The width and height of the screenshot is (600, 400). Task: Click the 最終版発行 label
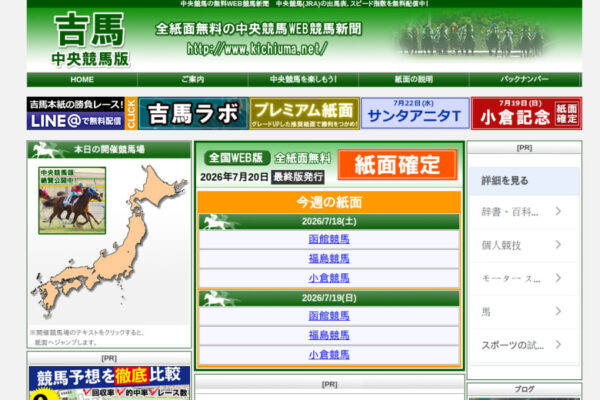(298, 177)
